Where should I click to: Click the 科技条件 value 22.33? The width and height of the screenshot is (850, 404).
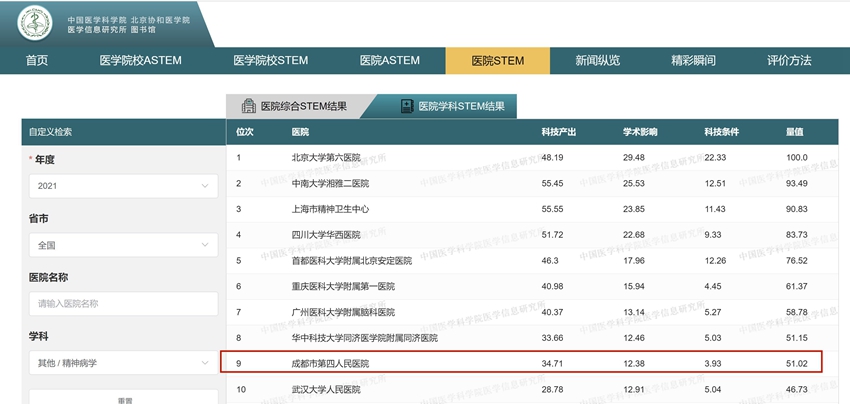pos(716,158)
